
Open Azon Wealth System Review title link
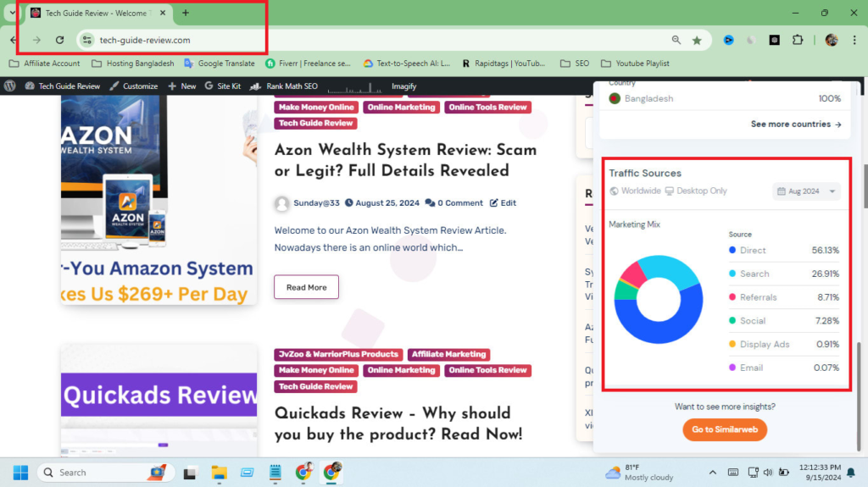coord(405,160)
